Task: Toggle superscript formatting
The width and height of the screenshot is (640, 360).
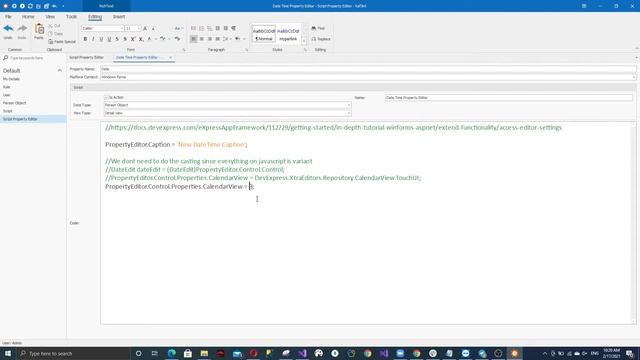Action: coord(133,39)
